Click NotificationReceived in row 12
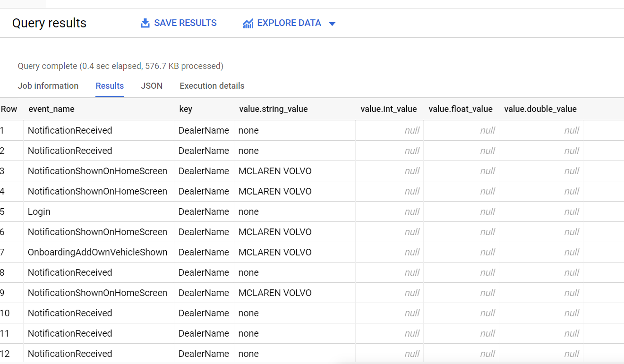The height and width of the screenshot is (364, 624). 70,354
